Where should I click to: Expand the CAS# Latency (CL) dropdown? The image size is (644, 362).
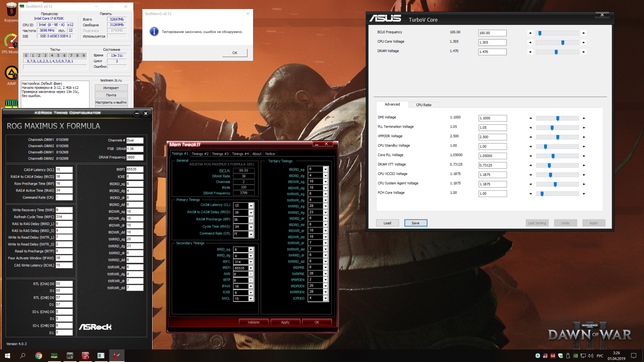(x=251, y=206)
